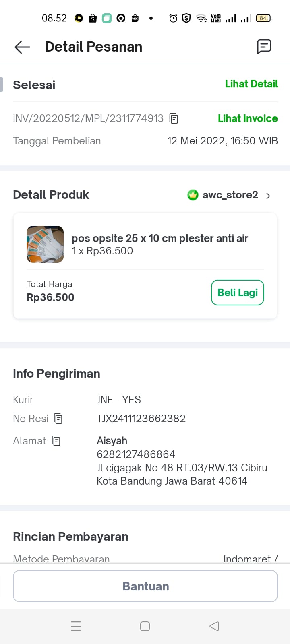The height and width of the screenshot is (644, 290).
Task: Tap the awc_store2 store name
Action: coord(230,195)
